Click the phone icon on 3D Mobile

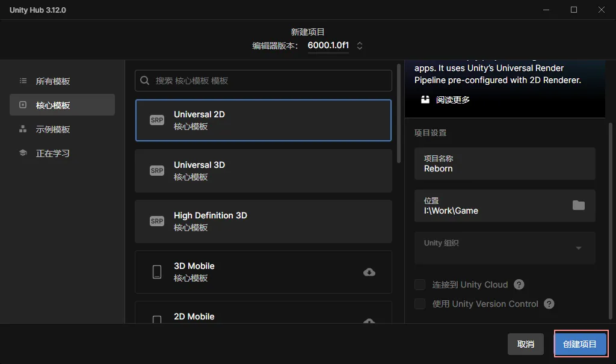coord(157,272)
